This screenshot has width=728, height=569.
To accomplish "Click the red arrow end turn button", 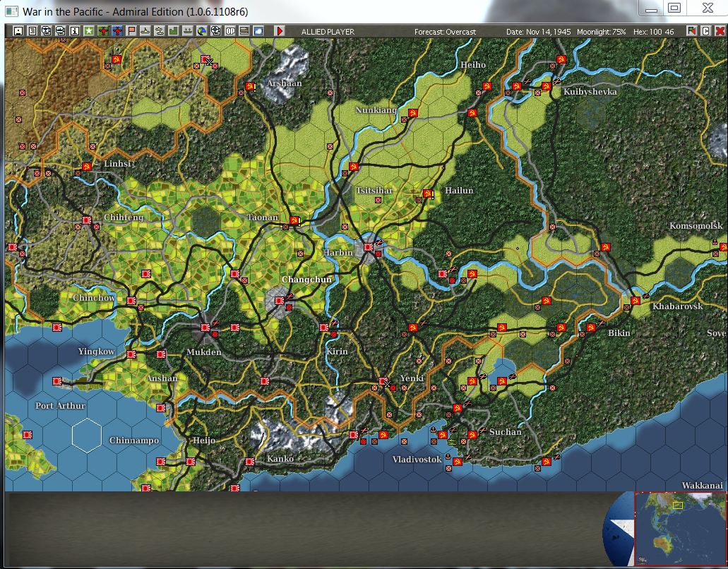I will [280, 31].
